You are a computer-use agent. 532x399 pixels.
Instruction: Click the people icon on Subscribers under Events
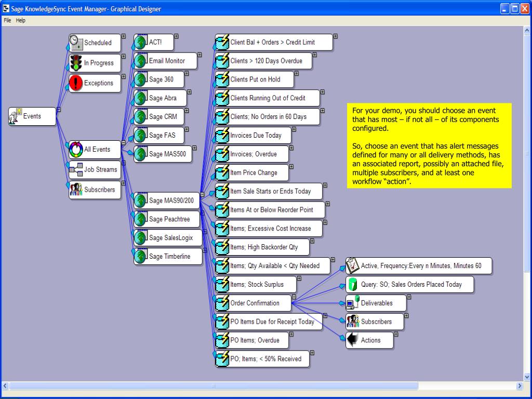[76, 189]
